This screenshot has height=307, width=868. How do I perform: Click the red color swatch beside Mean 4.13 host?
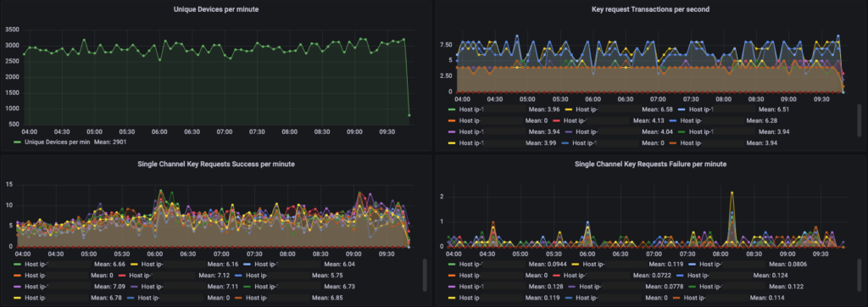[x=556, y=120]
